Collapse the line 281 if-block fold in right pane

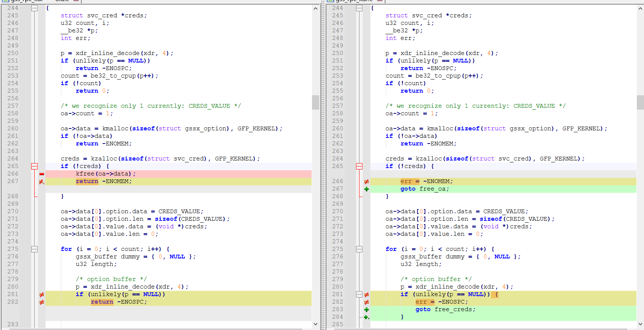point(359,294)
